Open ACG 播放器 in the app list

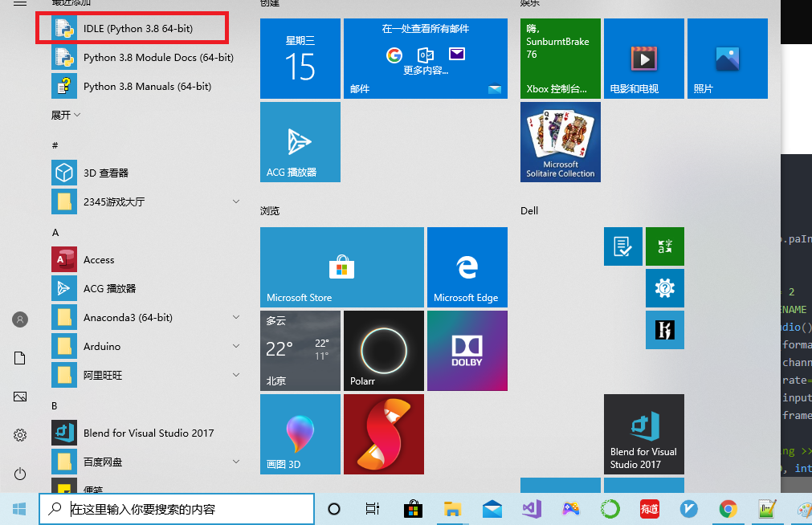pos(148,288)
